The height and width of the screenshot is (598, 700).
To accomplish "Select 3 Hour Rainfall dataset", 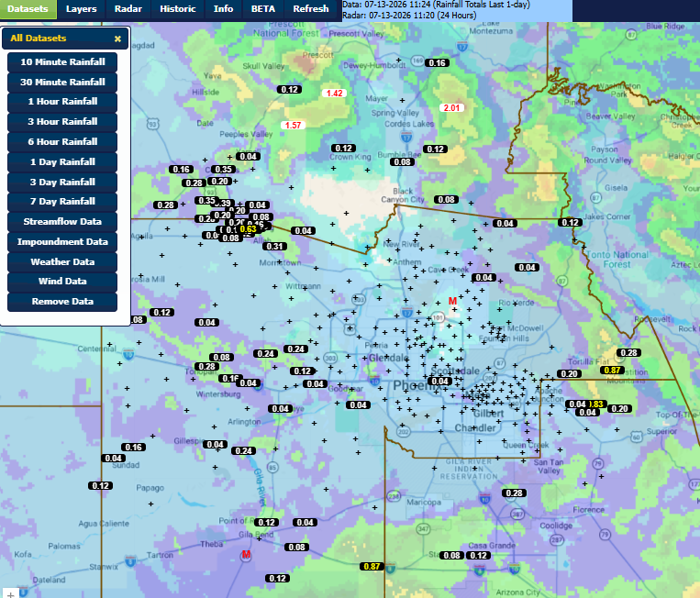I will point(62,122).
